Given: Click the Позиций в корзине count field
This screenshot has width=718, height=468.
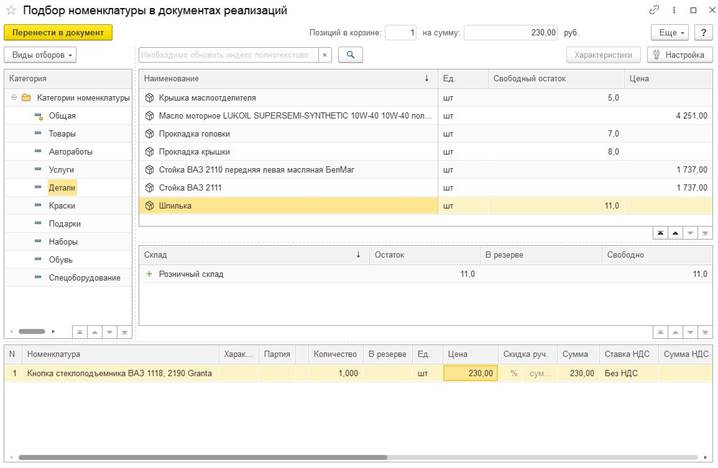Looking at the screenshot, I should click(x=401, y=33).
